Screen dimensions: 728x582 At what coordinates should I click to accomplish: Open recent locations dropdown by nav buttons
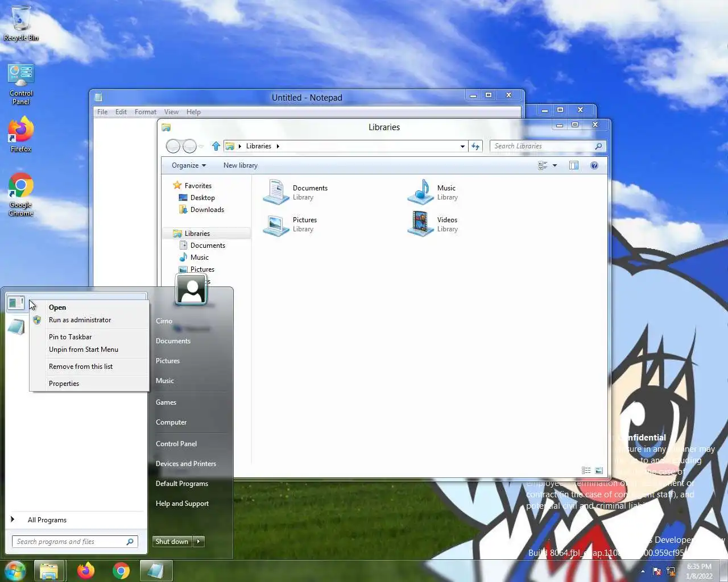pos(201,147)
